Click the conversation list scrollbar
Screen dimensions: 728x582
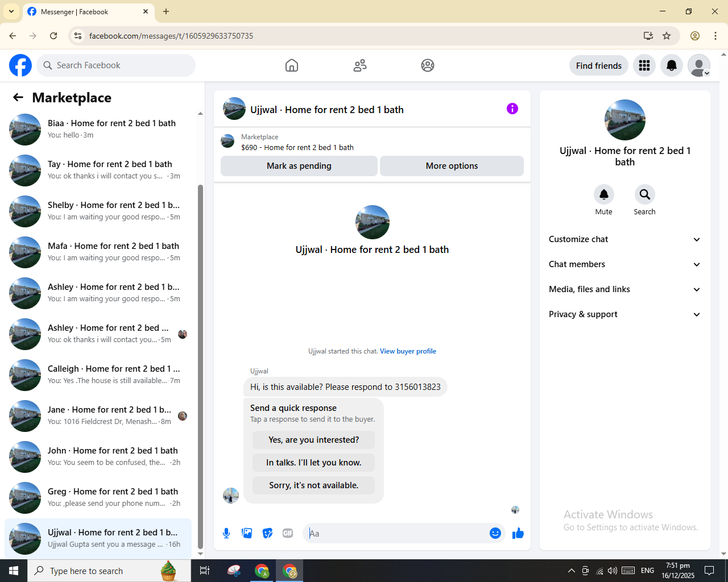(x=200, y=367)
